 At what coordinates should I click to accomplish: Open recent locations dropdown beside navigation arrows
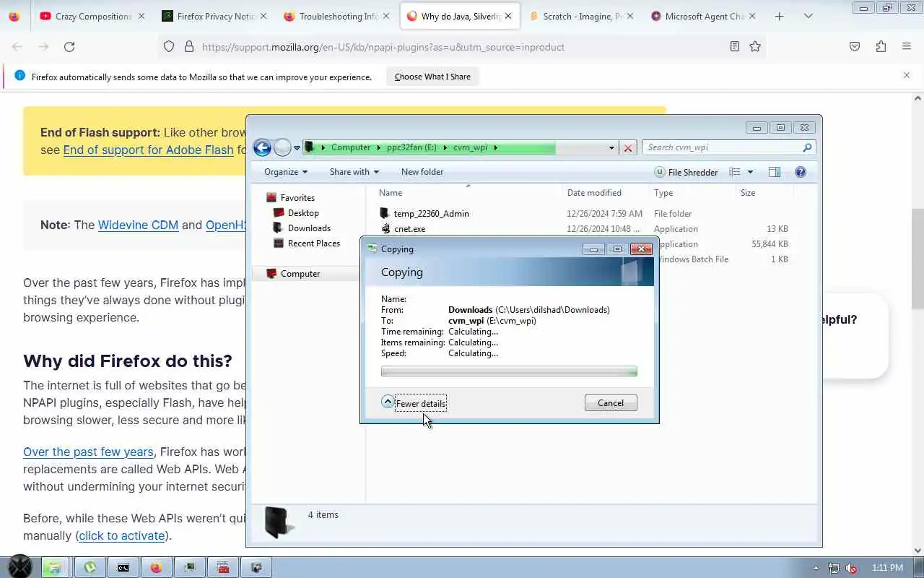pyautogui.click(x=297, y=148)
